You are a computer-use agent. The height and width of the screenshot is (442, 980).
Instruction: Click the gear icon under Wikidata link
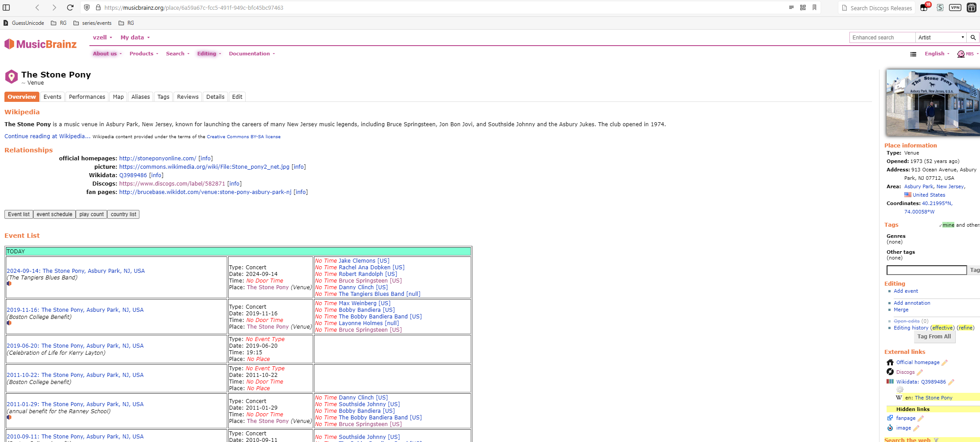(x=900, y=390)
